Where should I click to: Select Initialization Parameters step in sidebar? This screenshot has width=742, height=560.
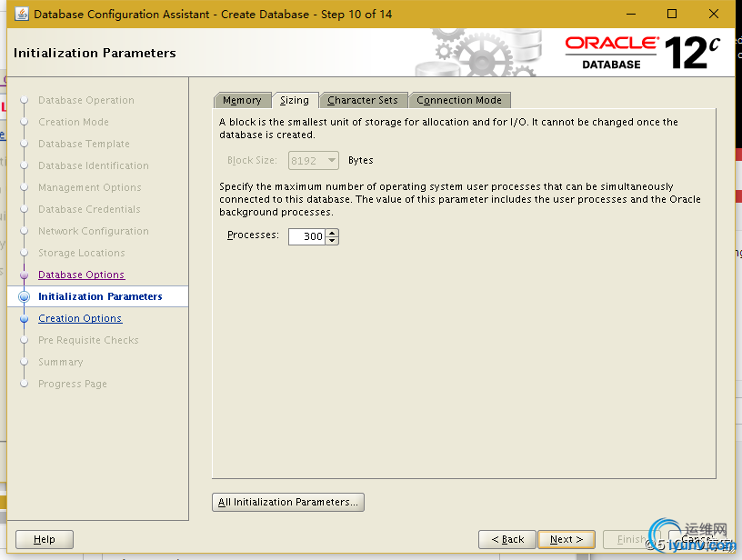point(100,296)
